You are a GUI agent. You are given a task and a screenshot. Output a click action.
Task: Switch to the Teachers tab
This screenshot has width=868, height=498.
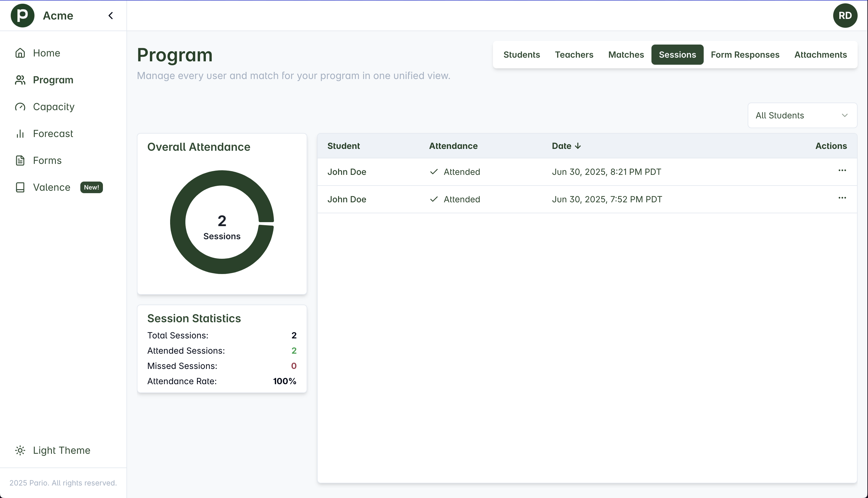pyautogui.click(x=574, y=55)
